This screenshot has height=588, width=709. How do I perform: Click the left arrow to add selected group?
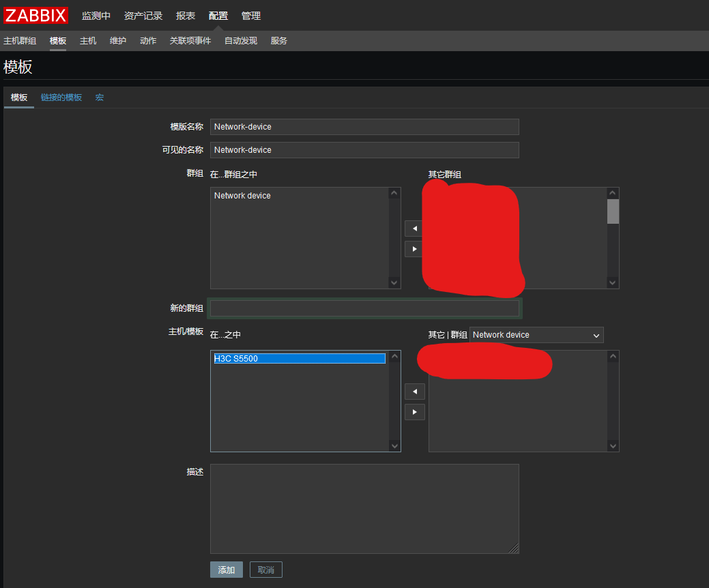coord(414,229)
